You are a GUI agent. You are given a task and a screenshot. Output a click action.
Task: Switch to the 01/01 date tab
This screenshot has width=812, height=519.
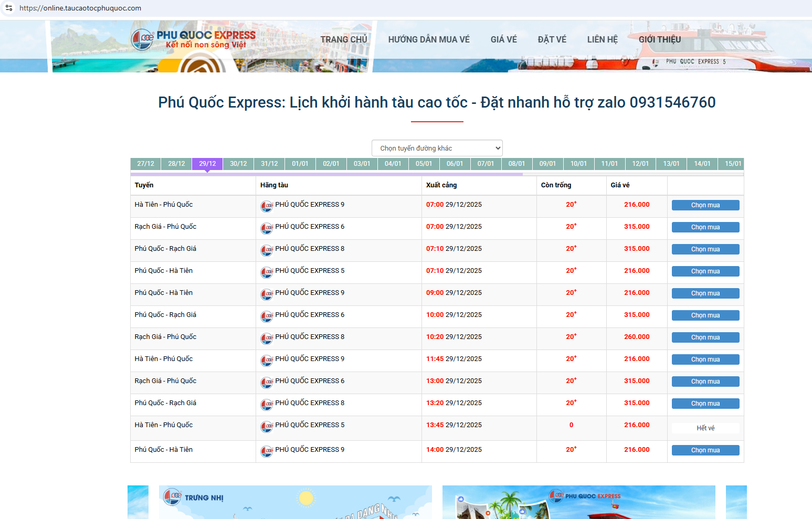300,164
